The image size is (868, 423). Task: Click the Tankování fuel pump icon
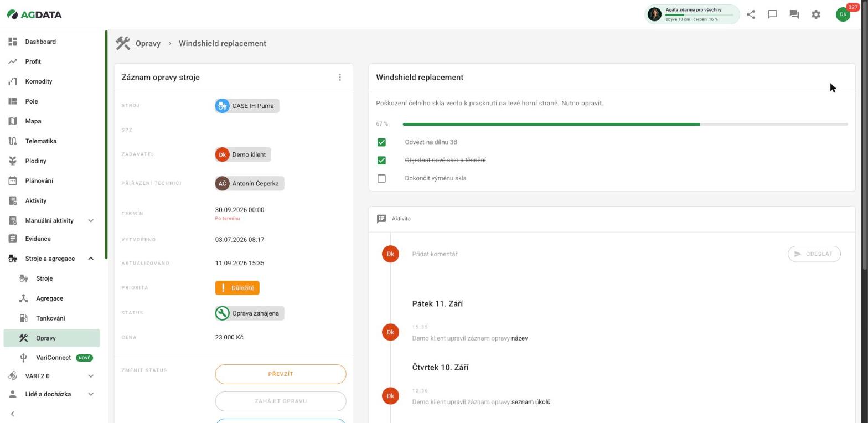click(x=23, y=318)
